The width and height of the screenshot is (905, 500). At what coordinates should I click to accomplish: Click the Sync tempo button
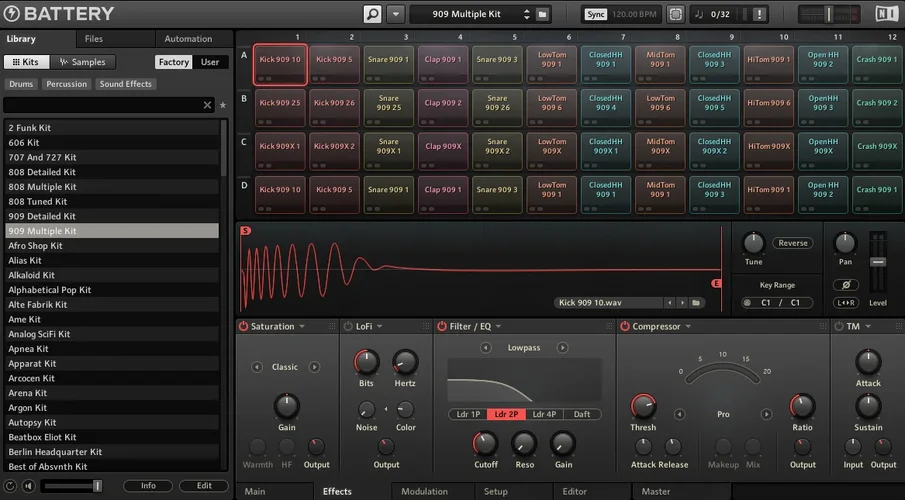click(x=595, y=14)
